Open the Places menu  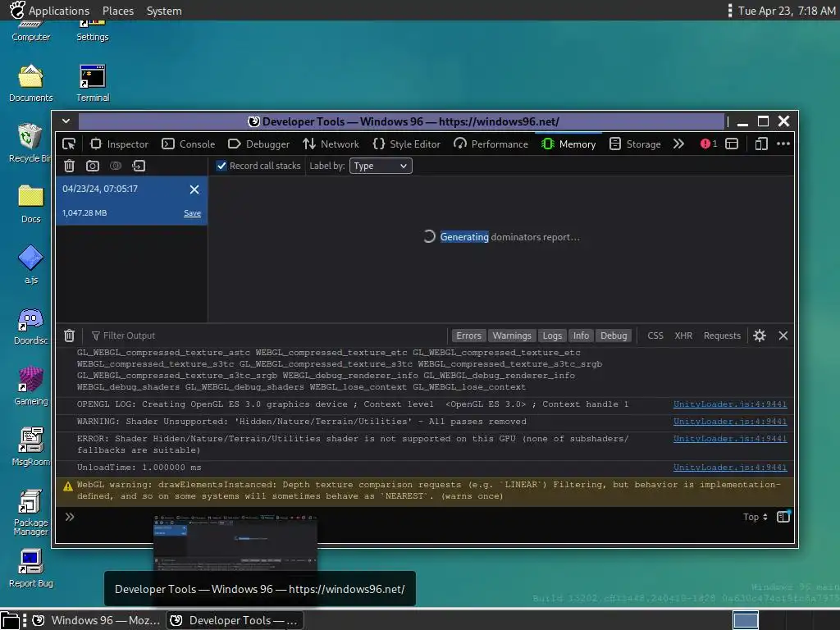tap(118, 11)
